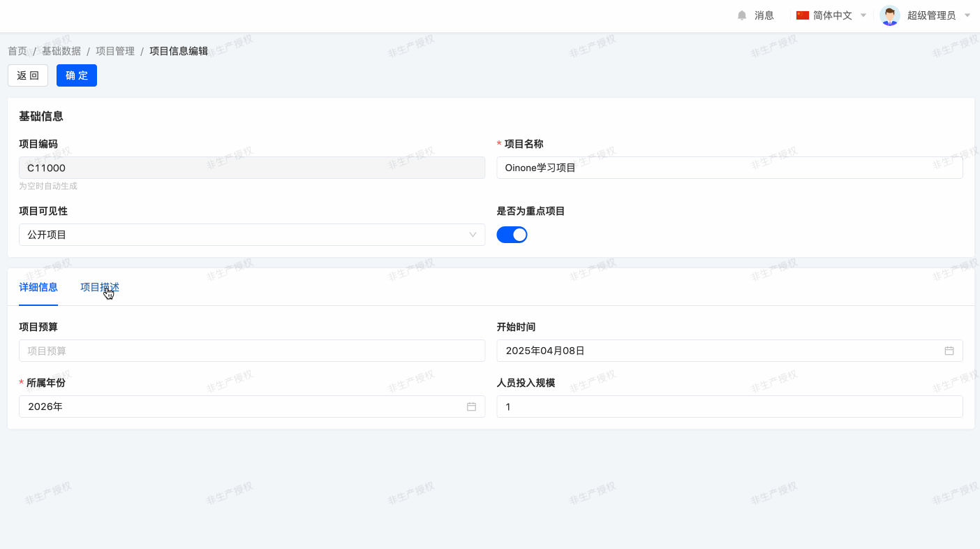This screenshot has width=980, height=549.
Task: Navigate to 项目管理 breadcrumb
Action: 115,51
